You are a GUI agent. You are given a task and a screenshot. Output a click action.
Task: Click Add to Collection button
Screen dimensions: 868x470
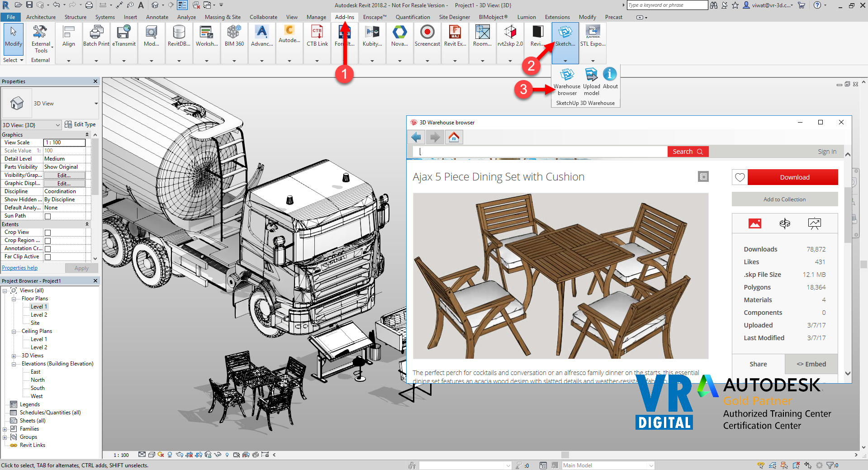click(x=784, y=199)
